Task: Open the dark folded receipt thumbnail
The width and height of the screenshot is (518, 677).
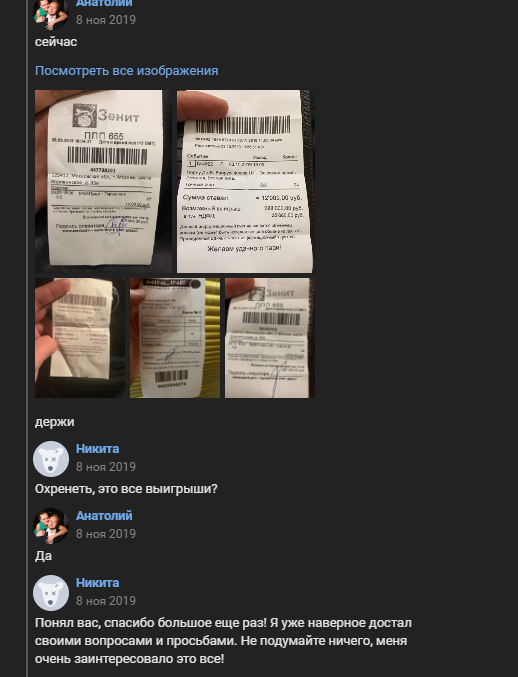Action: [x=80, y=338]
